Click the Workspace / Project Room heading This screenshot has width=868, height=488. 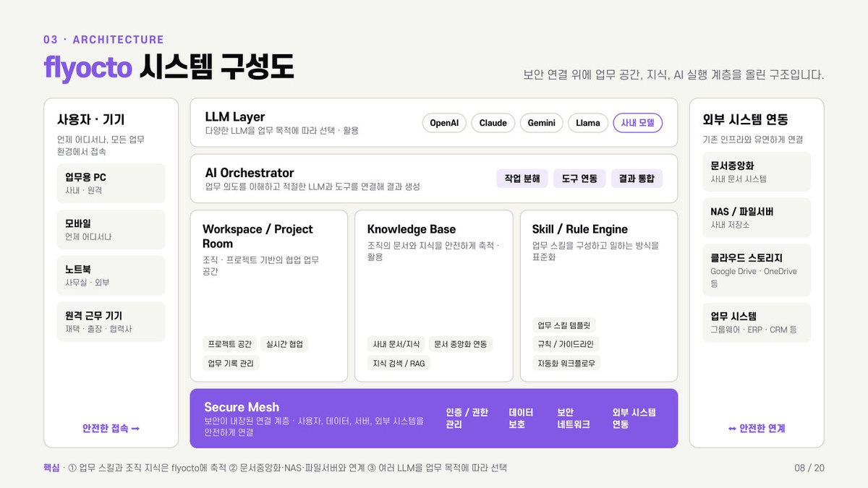point(258,236)
